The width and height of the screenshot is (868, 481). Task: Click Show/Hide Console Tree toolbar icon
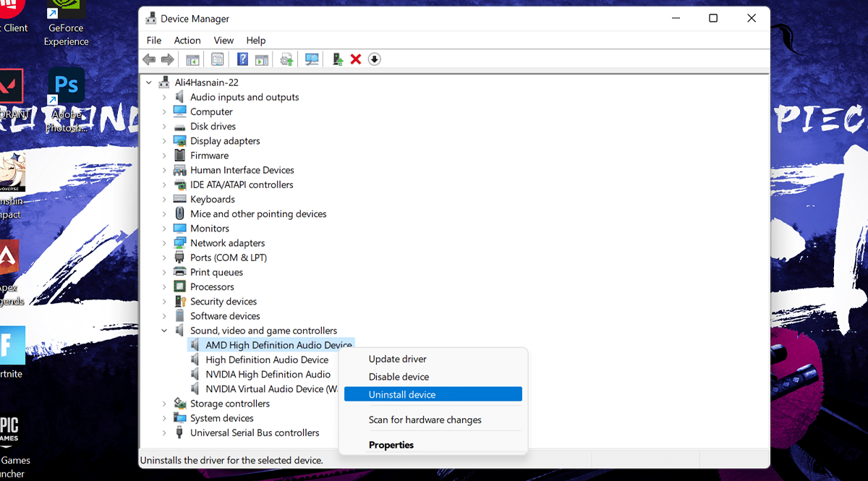192,59
